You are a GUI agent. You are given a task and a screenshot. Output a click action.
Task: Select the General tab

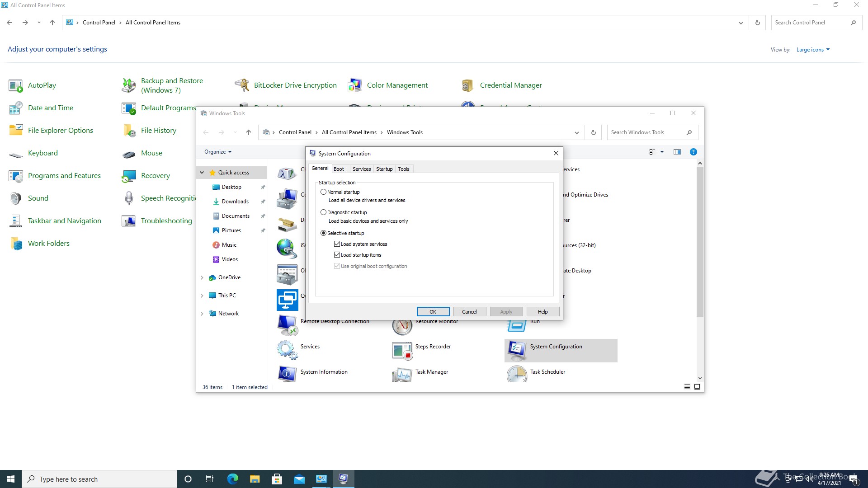(x=320, y=168)
